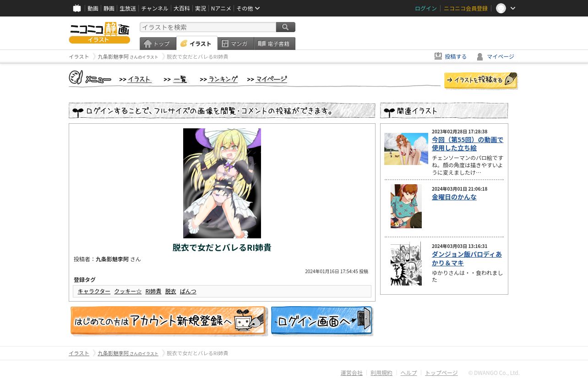Click the uploader name 九条影魅李阿
Image resolution: width=588 pixels, height=385 pixels.
112,259
